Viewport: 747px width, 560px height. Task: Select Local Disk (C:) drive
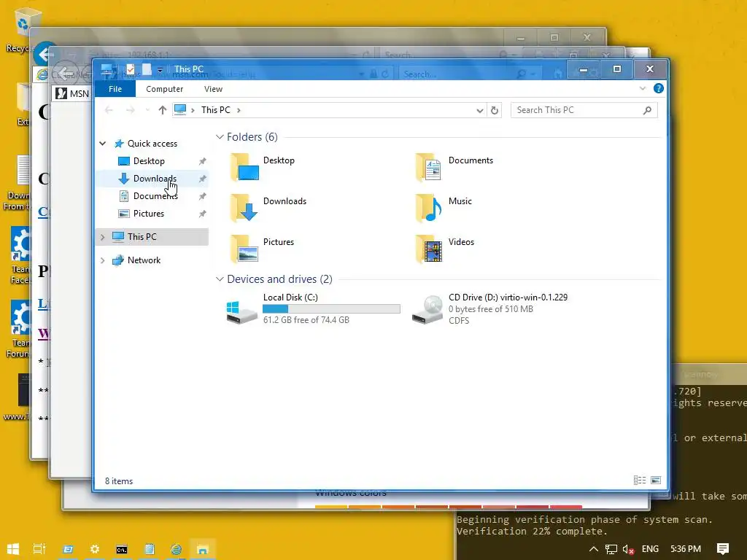(314, 309)
